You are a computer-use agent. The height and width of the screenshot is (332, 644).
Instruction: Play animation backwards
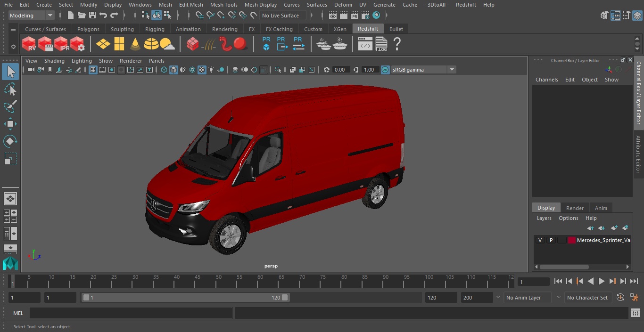[x=591, y=281]
